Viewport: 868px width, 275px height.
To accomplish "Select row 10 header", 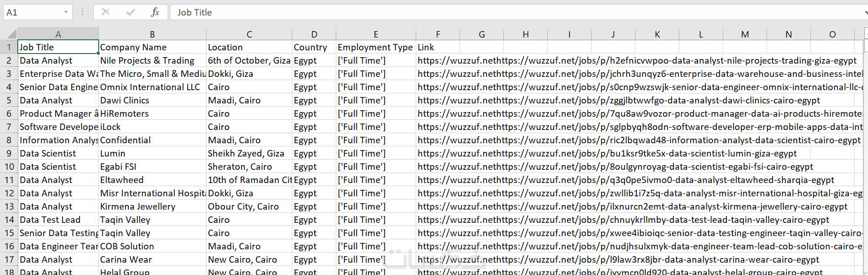I will tap(9, 167).
